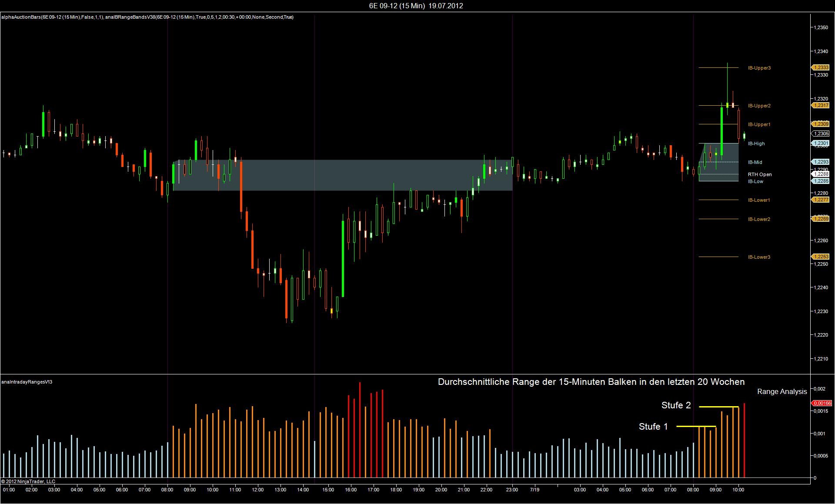Click 1,2240 on the price axis
Screen dimensions: 835x504
[x=822, y=287]
